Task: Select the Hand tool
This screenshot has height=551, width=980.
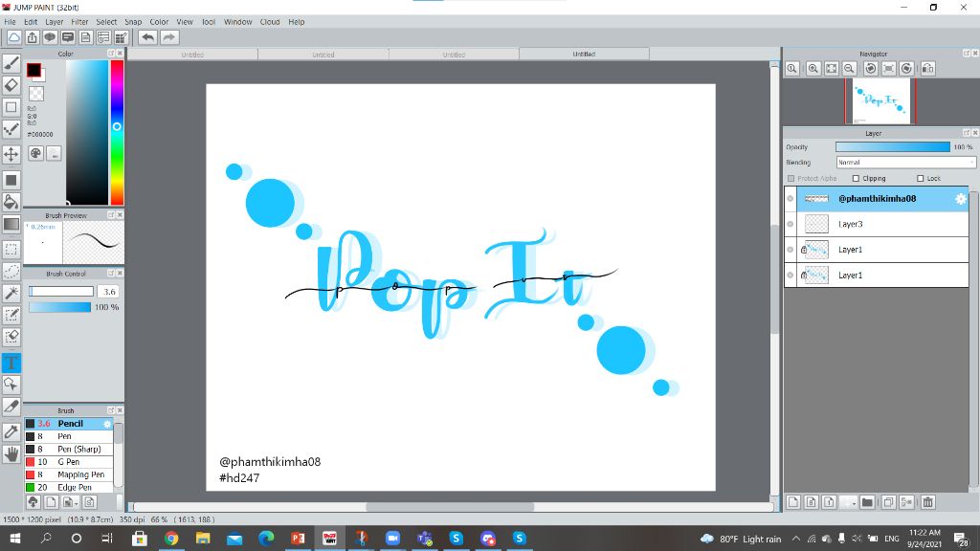Action: [x=11, y=454]
